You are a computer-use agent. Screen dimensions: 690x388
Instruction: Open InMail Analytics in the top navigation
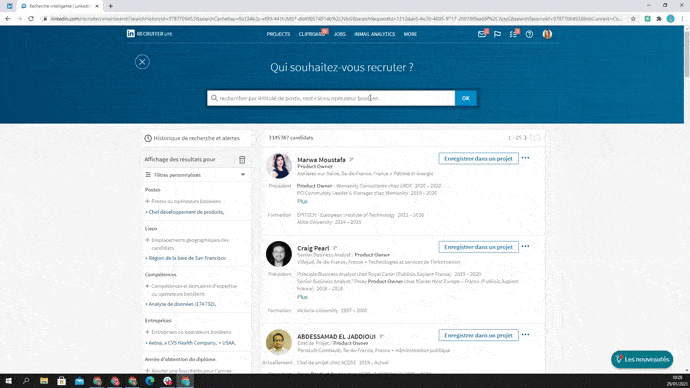pos(374,34)
